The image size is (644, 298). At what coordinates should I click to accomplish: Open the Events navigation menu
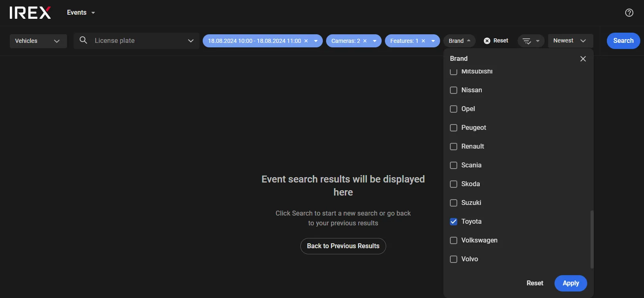tap(81, 13)
